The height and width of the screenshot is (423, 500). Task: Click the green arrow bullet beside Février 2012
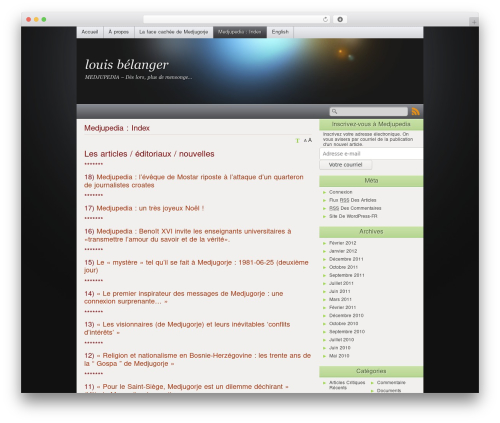point(325,243)
